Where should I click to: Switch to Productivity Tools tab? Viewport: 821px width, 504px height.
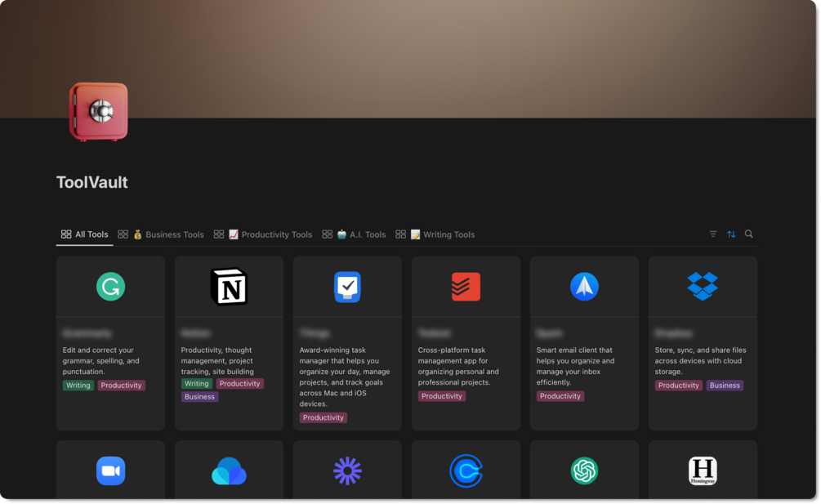[263, 234]
